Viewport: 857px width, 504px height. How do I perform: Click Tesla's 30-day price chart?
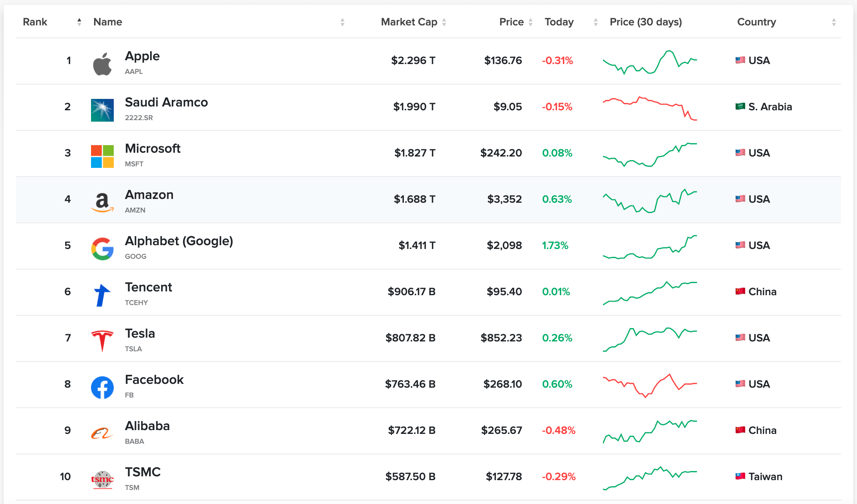[x=650, y=338]
